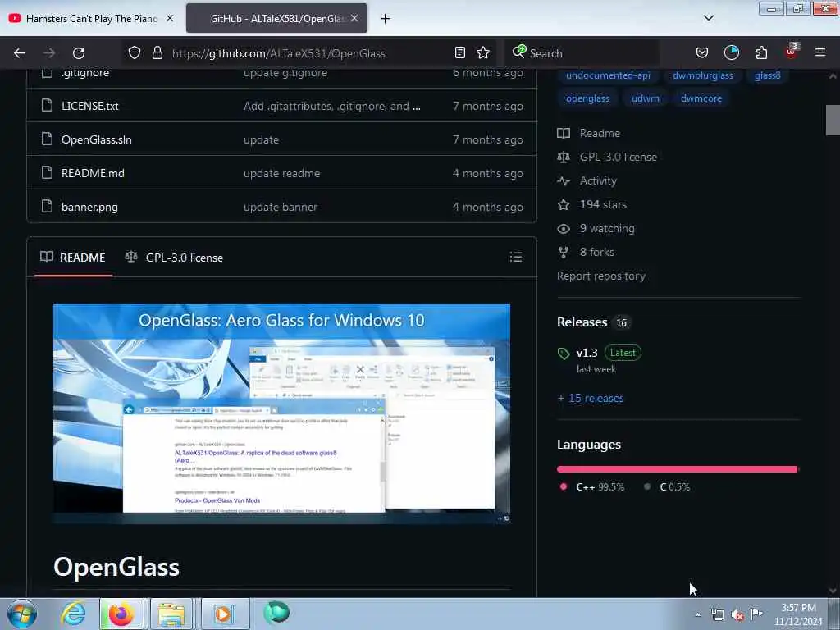840x630 pixels.
Task: Open the .gitignore file
Action: tap(85, 73)
